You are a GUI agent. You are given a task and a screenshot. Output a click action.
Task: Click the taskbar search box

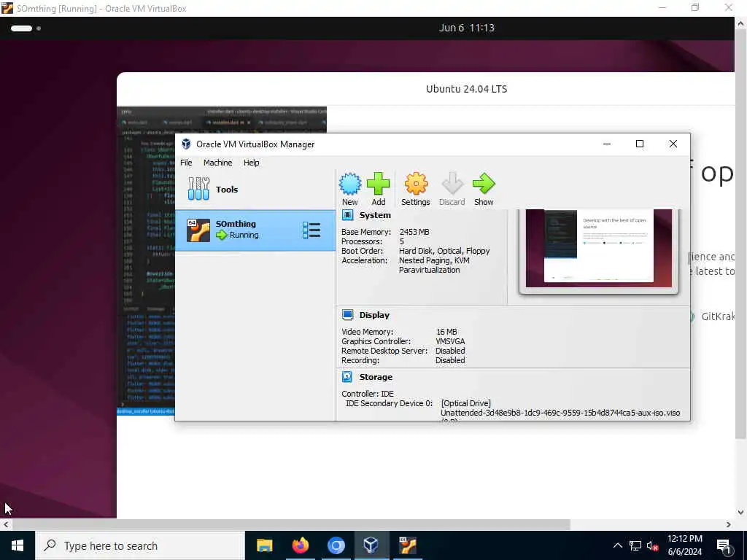140,545
